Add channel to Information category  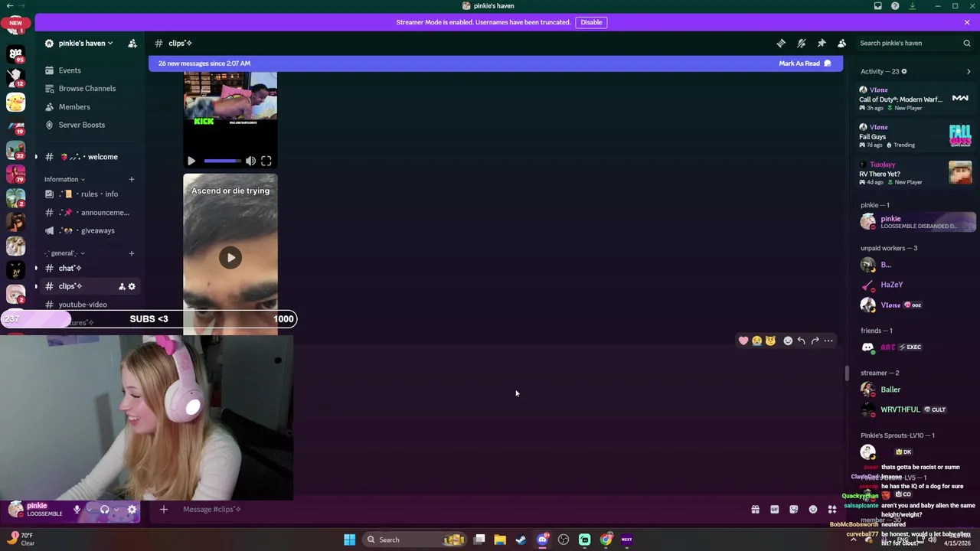click(x=132, y=180)
